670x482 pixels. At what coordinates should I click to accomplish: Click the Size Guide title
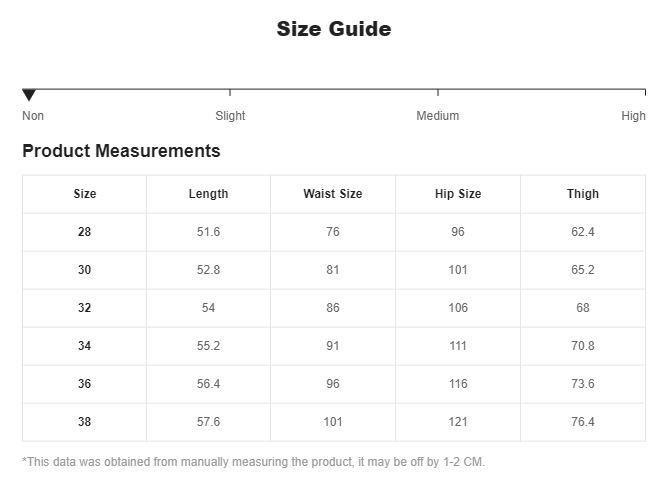point(334,29)
